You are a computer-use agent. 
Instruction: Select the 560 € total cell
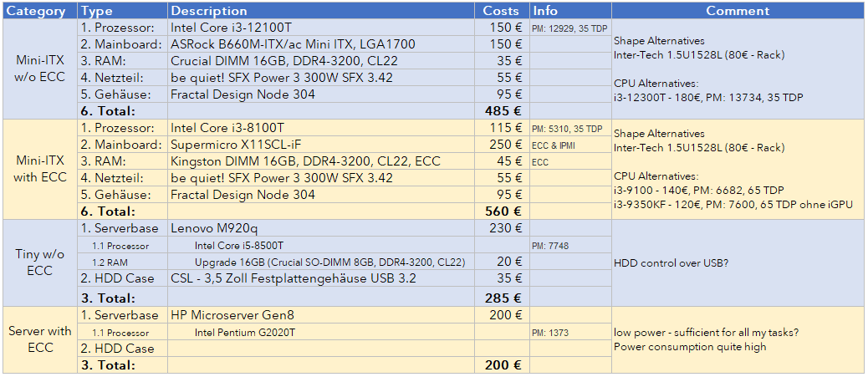[502, 211]
